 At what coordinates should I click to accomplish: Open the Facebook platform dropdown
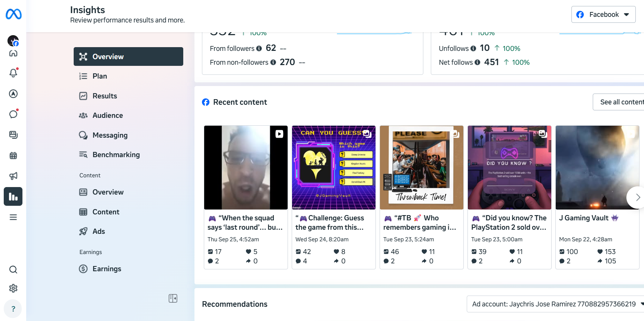[603, 15]
